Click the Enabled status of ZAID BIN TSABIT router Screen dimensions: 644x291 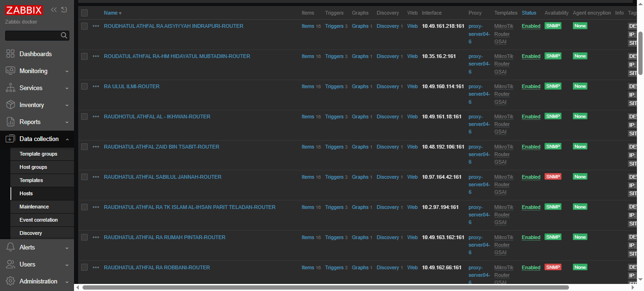pyautogui.click(x=531, y=147)
